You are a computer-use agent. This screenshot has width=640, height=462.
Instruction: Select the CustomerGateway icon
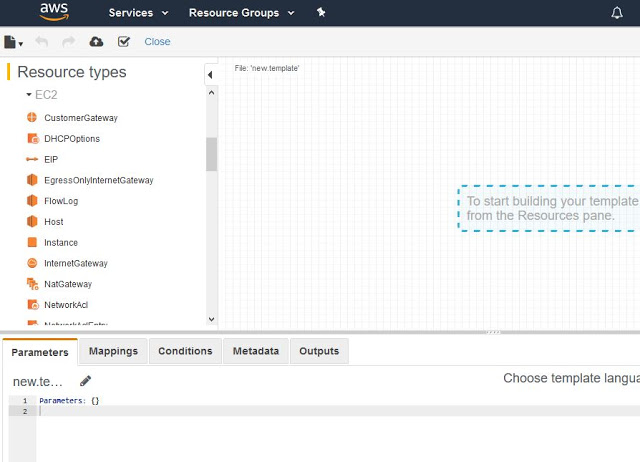[32, 118]
